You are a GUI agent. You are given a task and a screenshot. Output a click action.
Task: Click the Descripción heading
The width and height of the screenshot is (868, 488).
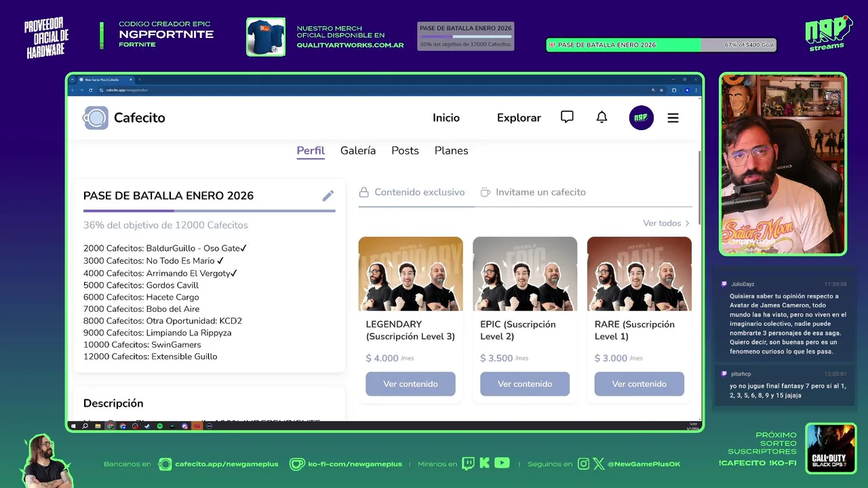113,403
